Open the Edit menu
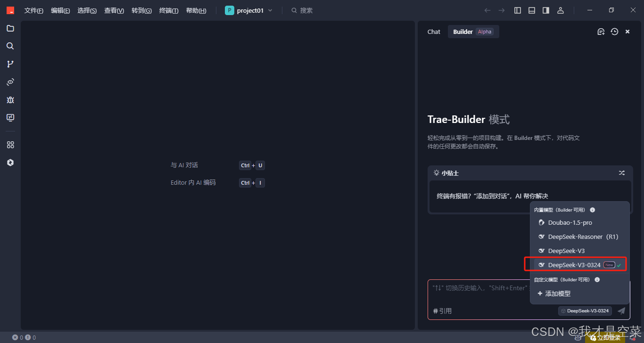Image resolution: width=644 pixels, height=343 pixels. pyautogui.click(x=60, y=10)
